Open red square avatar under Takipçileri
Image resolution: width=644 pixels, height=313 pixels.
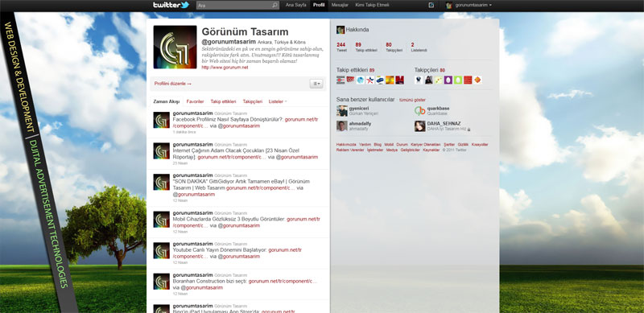pyautogui.click(x=468, y=80)
